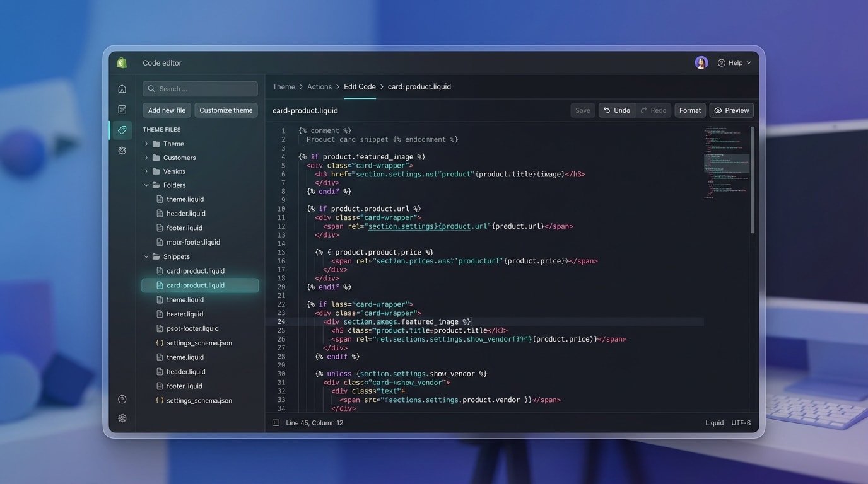Toggle the Undo action in the toolbar
The image size is (868, 484).
pos(616,110)
